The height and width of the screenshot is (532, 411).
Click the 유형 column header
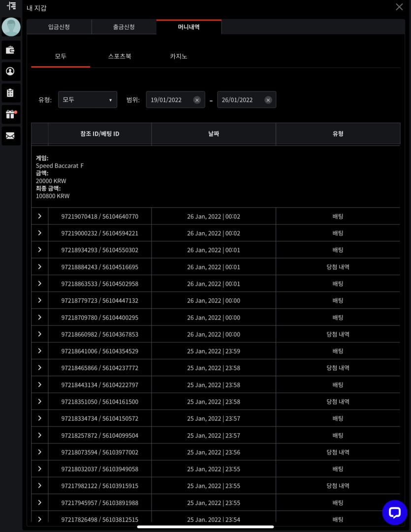coord(338,134)
